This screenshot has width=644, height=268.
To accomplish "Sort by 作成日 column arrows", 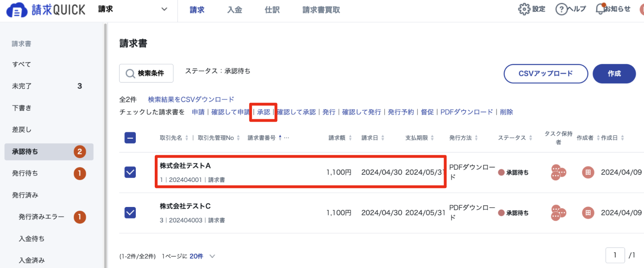I will (623, 138).
